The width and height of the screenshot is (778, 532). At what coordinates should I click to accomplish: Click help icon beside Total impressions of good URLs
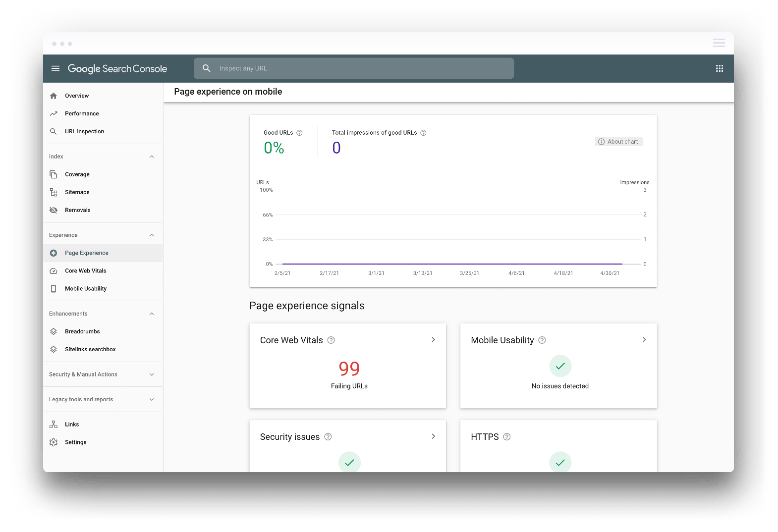[x=423, y=133]
